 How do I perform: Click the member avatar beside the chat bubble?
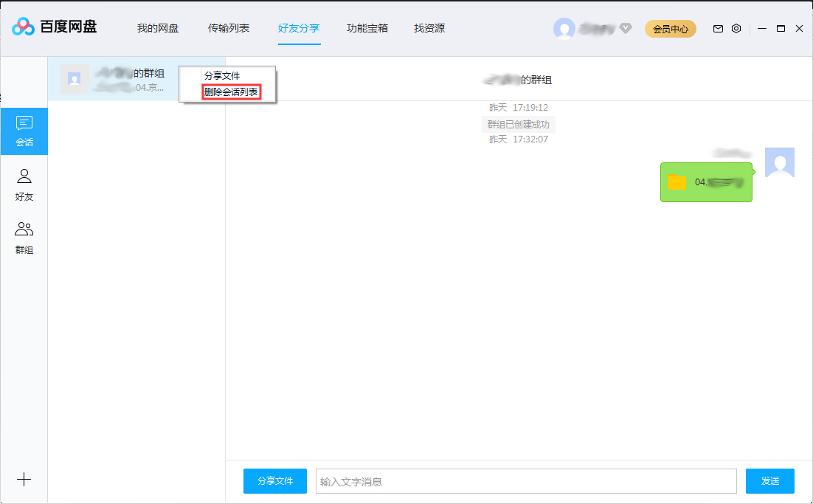780,162
